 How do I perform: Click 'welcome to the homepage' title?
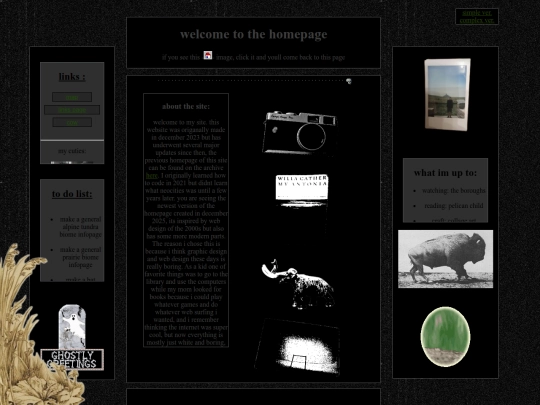pos(253,34)
